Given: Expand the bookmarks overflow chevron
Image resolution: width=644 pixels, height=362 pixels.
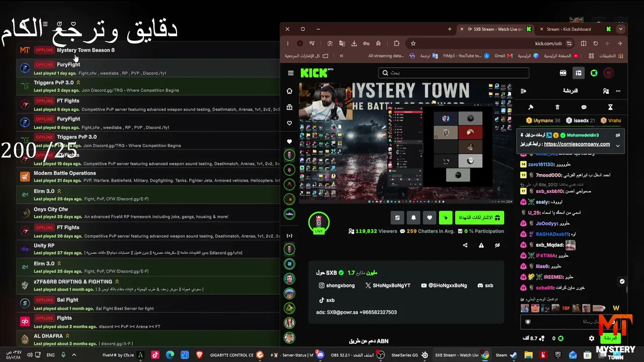Looking at the screenshot, I should [x=341, y=56].
